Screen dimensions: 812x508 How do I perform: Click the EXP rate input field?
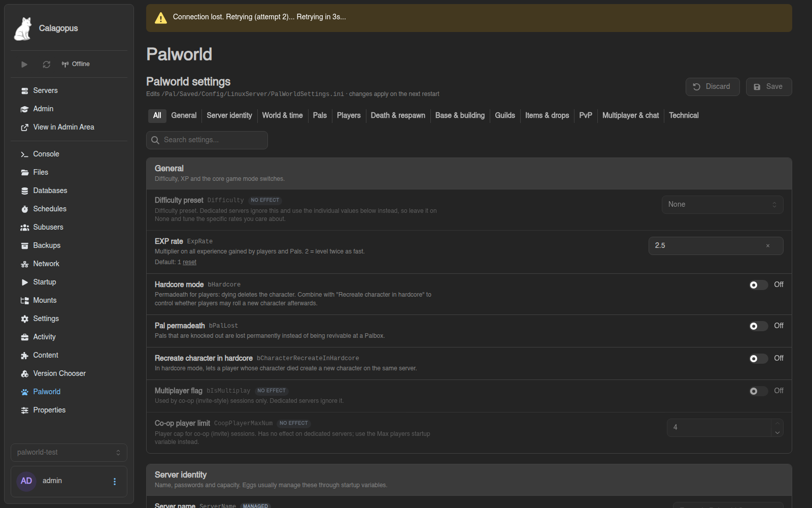[x=716, y=246]
